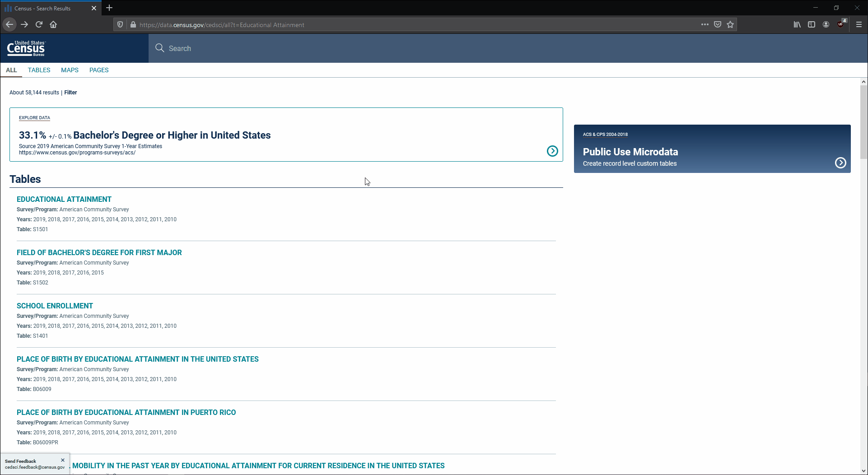Open the Firefox hamburger menu
The image size is (868, 475).
859,24
